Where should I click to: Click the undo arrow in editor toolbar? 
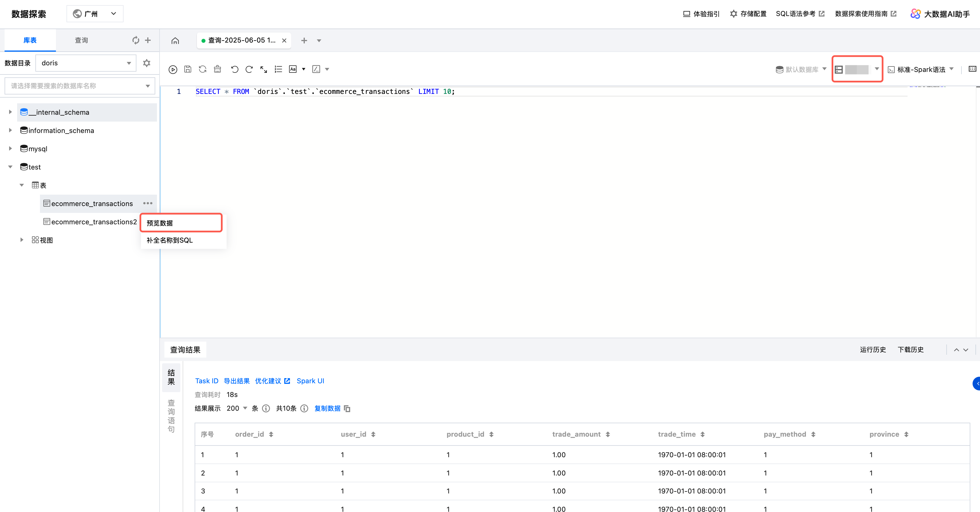tap(234, 69)
